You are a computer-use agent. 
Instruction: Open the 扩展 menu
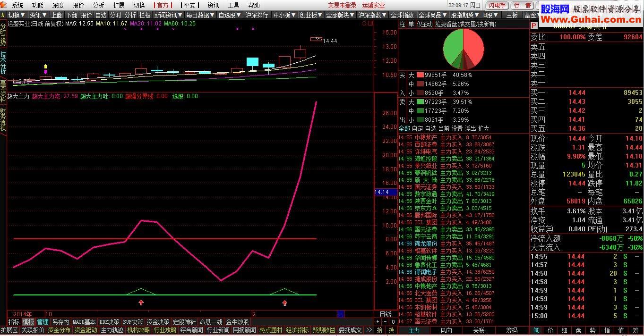pos(119,5)
